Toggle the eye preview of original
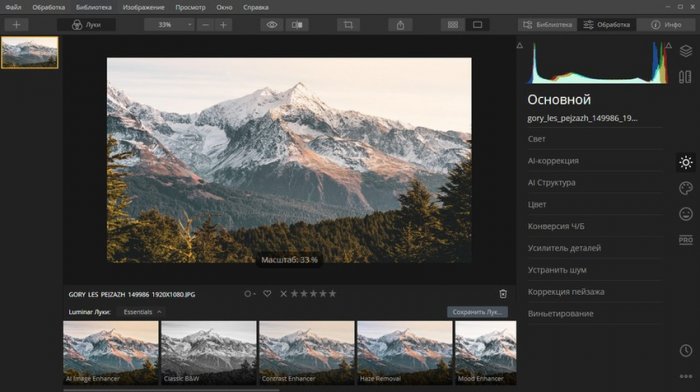Viewport: 700px width, 392px height. [x=272, y=25]
